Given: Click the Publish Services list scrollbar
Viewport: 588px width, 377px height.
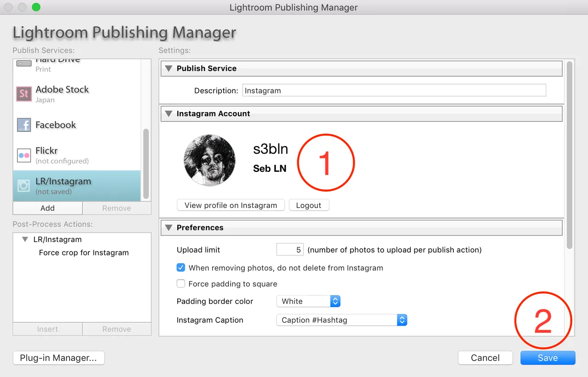Looking at the screenshot, I should [x=146, y=163].
